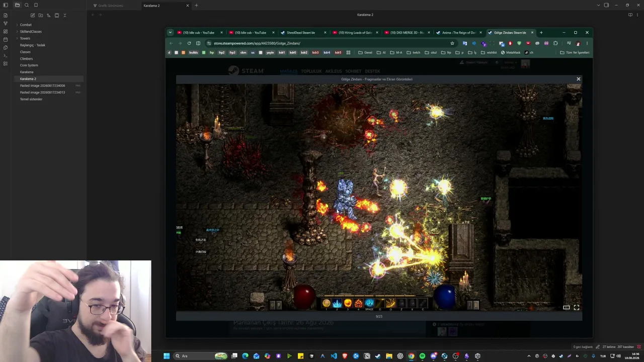Open the command palette ribbon icon

tap(6, 55)
